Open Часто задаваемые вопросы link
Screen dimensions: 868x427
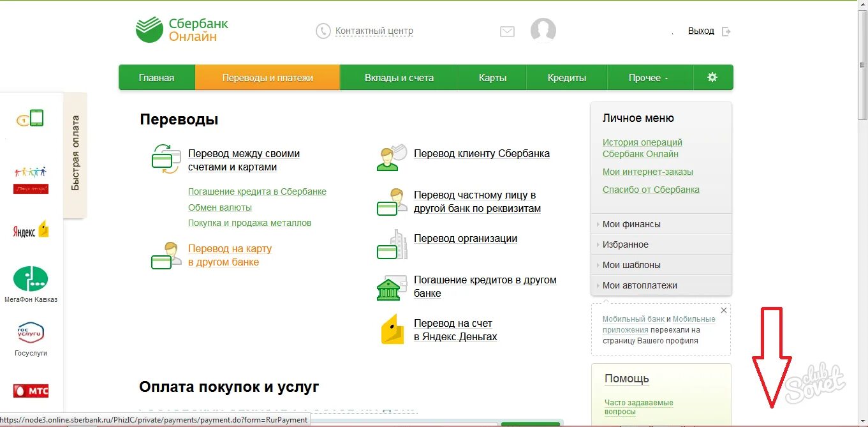tap(639, 407)
